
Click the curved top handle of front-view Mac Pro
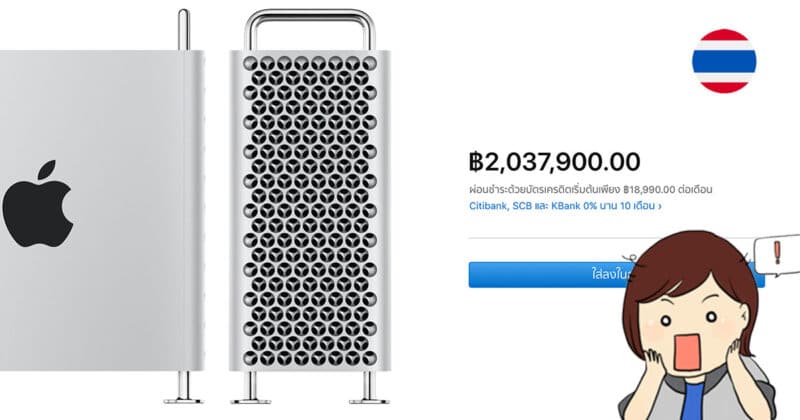pos(310,29)
